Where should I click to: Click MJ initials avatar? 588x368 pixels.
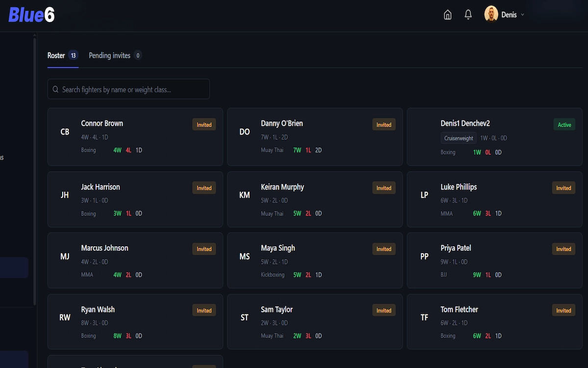point(65,257)
